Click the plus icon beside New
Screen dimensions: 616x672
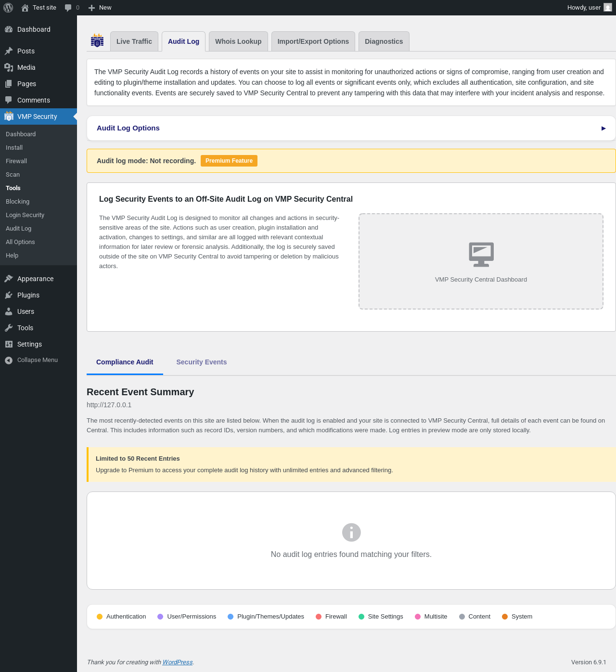(91, 8)
